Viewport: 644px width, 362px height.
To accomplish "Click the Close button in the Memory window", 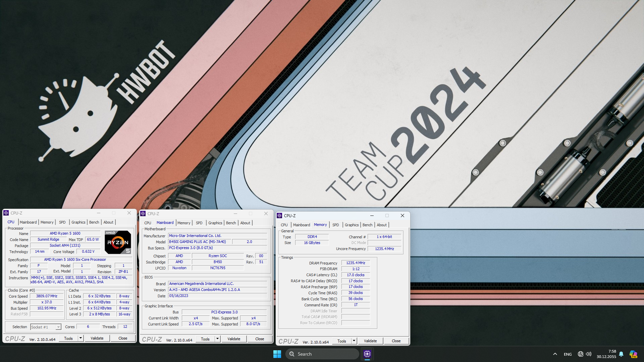I will click(x=396, y=341).
